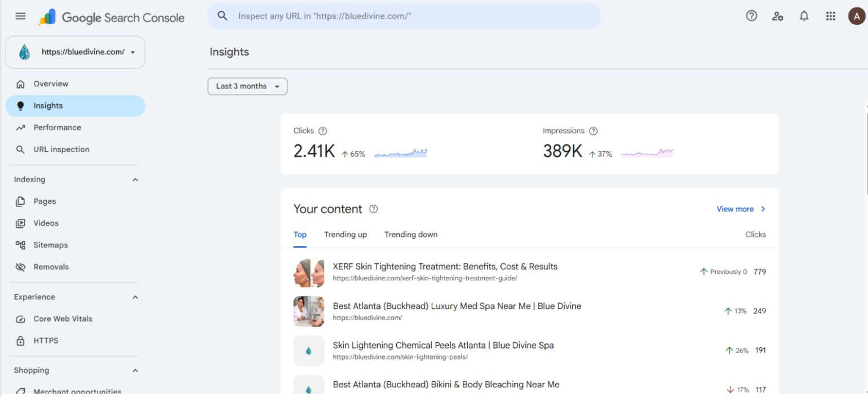This screenshot has height=397, width=868.
Task: Open Skin Lightening Chemical Peels Atlanta title
Action: coord(444,345)
